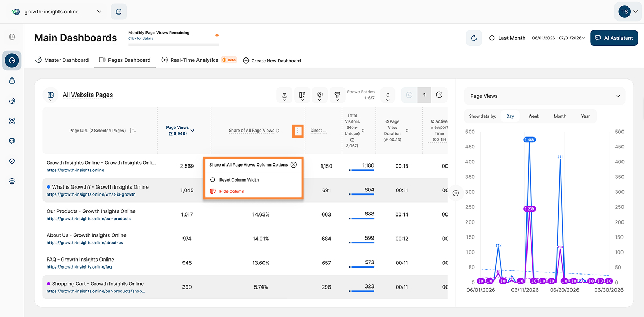The height and width of the screenshot is (317, 644).
Task: Click the export icon above the table
Action: [x=284, y=95]
